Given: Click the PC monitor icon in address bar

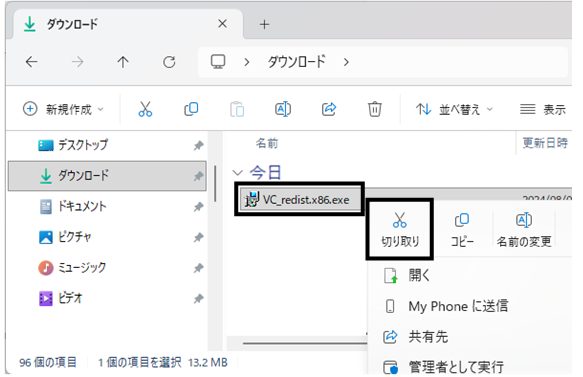Looking at the screenshot, I should tap(218, 62).
